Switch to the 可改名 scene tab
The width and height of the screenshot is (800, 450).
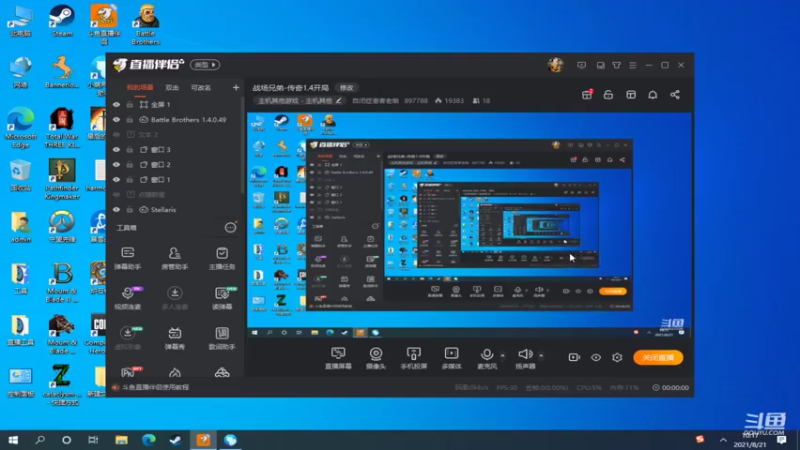[x=201, y=87]
